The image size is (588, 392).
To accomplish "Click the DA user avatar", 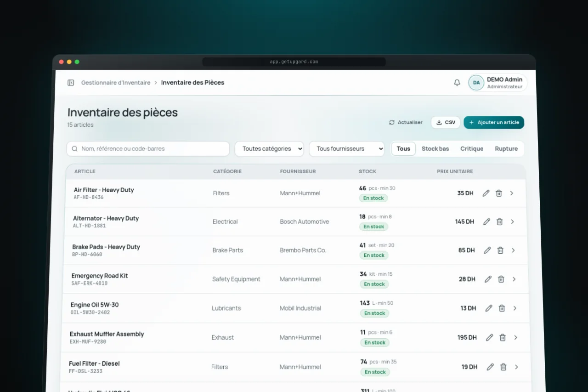I will click(x=476, y=83).
